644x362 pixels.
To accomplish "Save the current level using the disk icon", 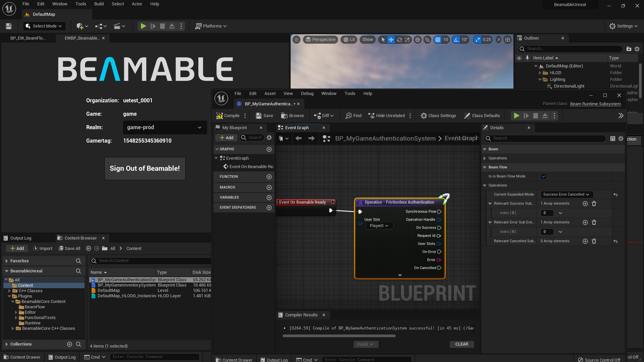I will click(8, 26).
